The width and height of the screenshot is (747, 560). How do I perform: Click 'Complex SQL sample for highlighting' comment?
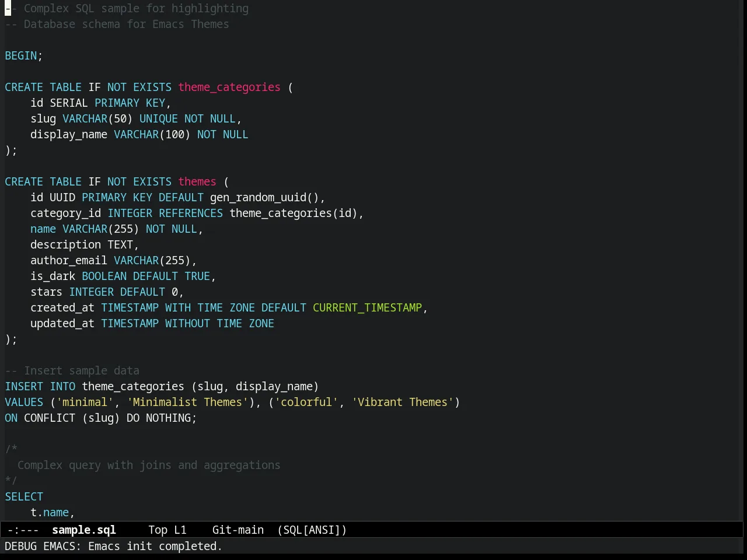click(x=127, y=8)
